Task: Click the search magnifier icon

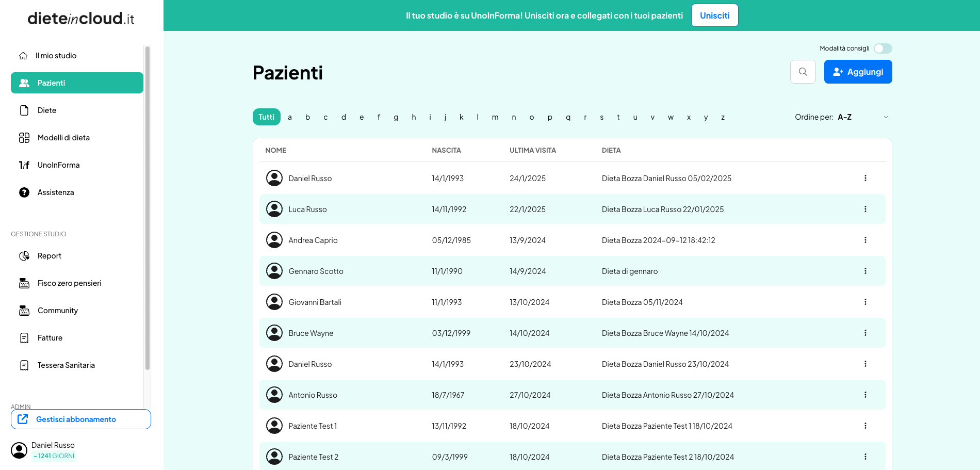Action: click(803, 72)
